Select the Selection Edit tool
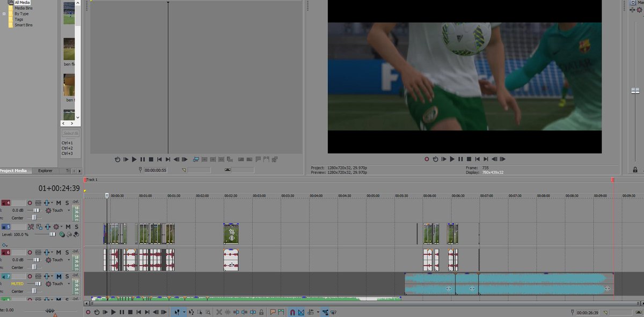This screenshot has height=317, width=644. pyautogui.click(x=201, y=312)
